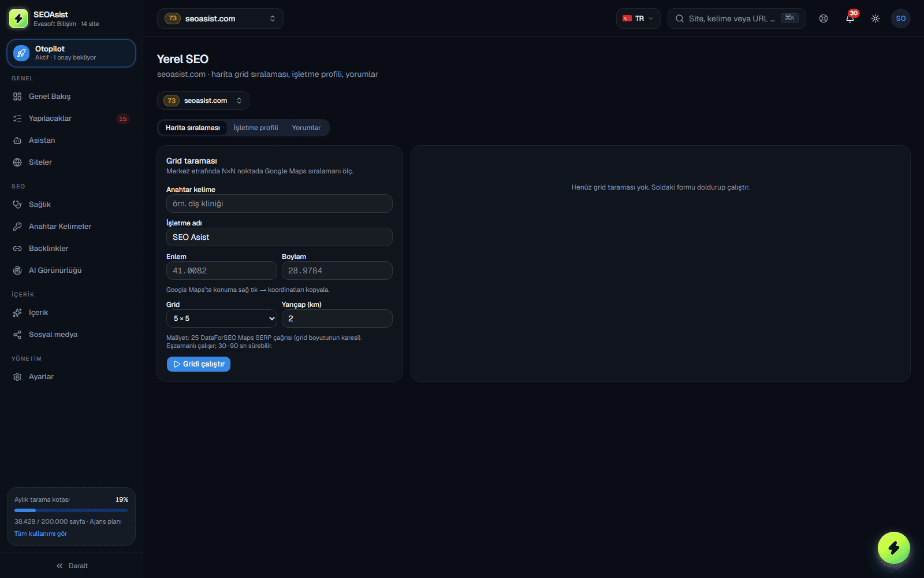
Task: Click the SEOAsist lightning logo icon
Action: click(18, 18)
